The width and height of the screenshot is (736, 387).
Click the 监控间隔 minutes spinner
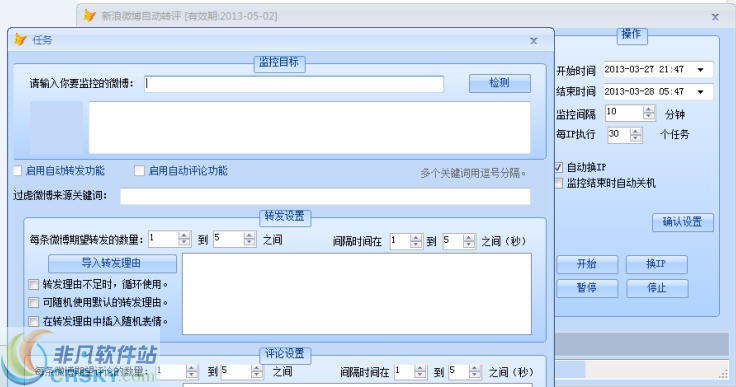tap(630, 112)
